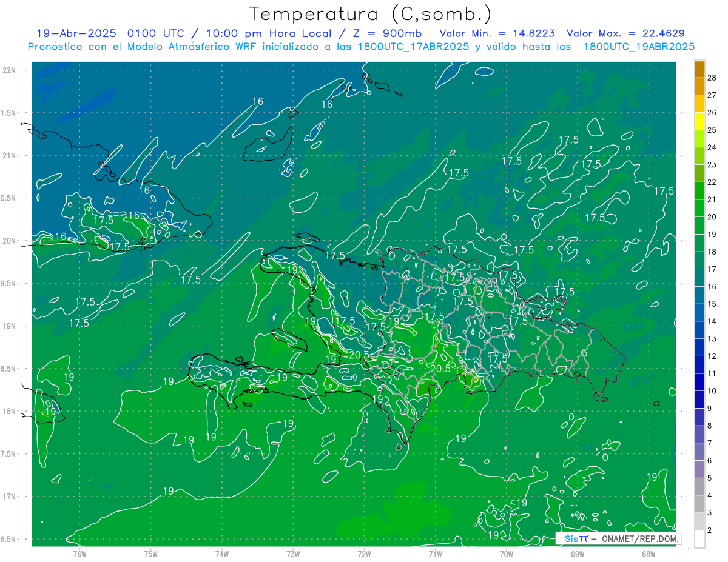
Task: Choose the purple swatch between 7 and 8
Action: coord(699,435)
